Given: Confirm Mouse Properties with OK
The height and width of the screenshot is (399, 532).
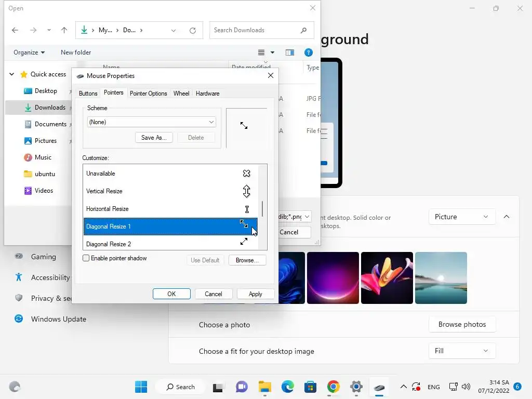Looking at the screenshot, I should (171, 294).
